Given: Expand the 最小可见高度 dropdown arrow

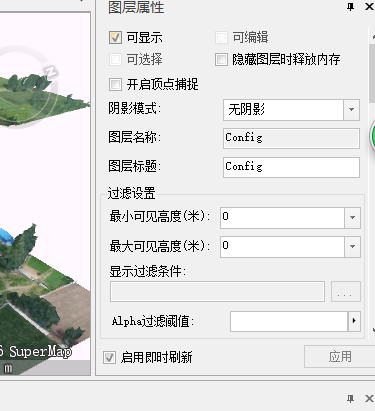Looking at the screenshot, I should pyautogui.click(x=352, y=218).
